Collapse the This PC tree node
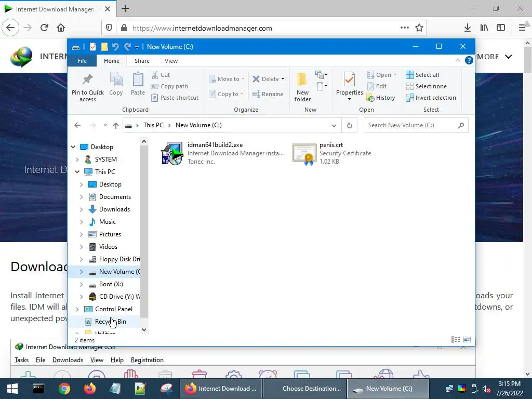 coord(77,171)
